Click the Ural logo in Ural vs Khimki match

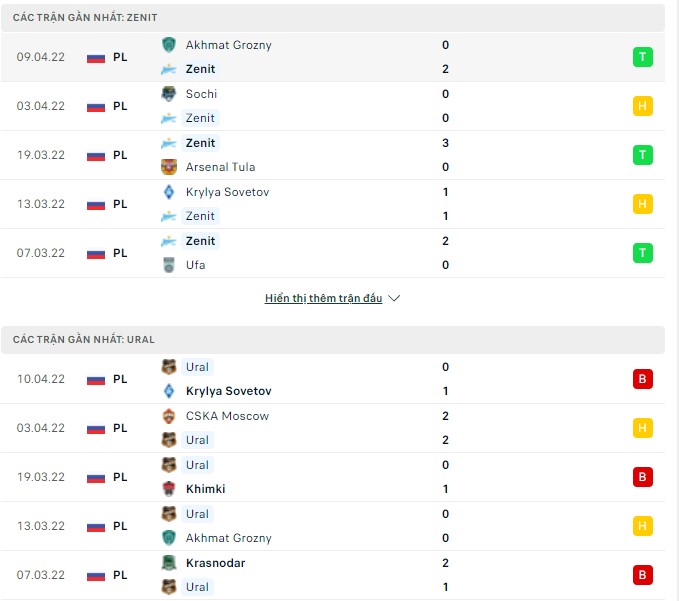click(169, 465)
